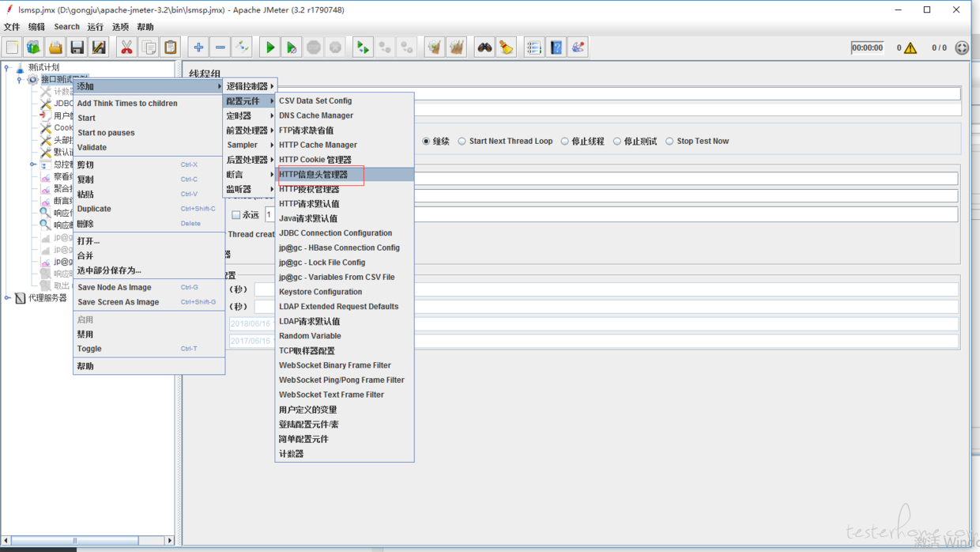Collapse the 接口测试 thread group toggle
This screenshot has height=552, width=980.
(x=20, y=80)
